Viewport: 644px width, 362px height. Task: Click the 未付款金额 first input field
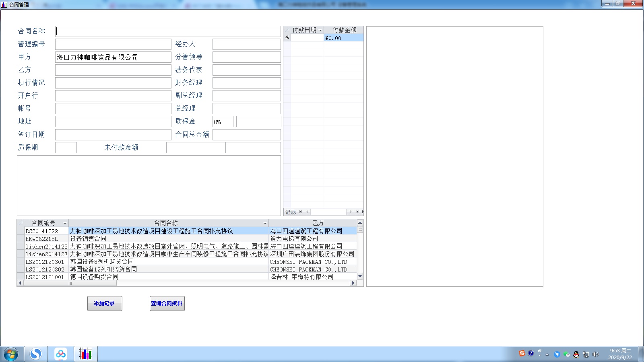click(196, 148)
